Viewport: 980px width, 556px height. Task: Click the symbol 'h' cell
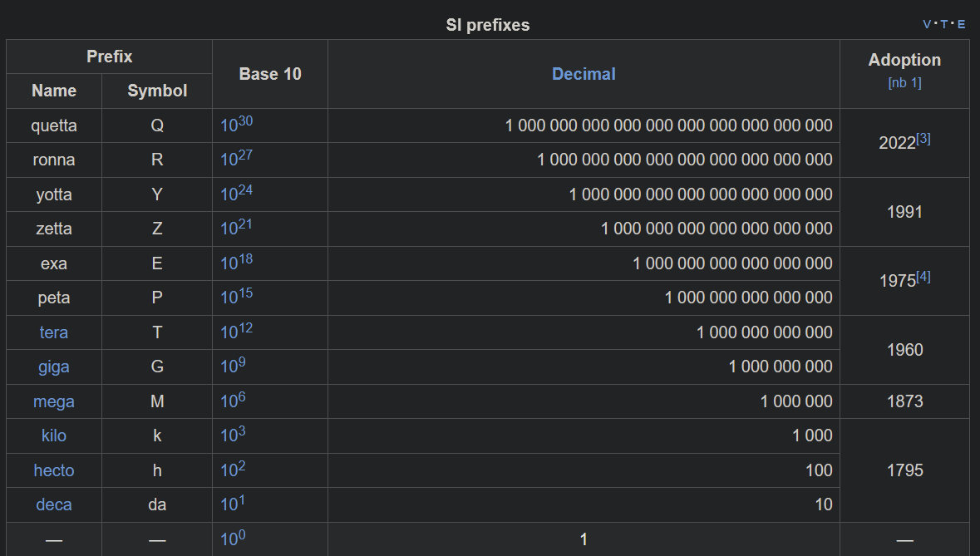tap(157, 470)
